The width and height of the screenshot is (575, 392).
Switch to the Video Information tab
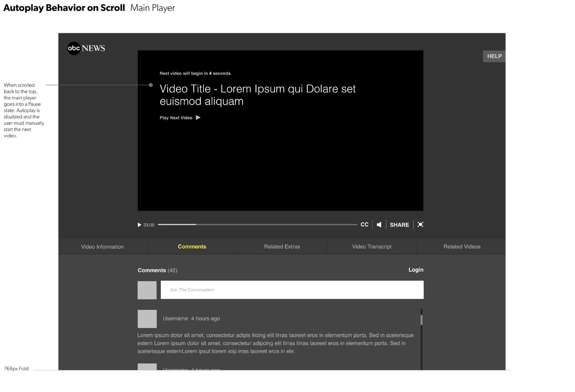click(x=102, y=247)
